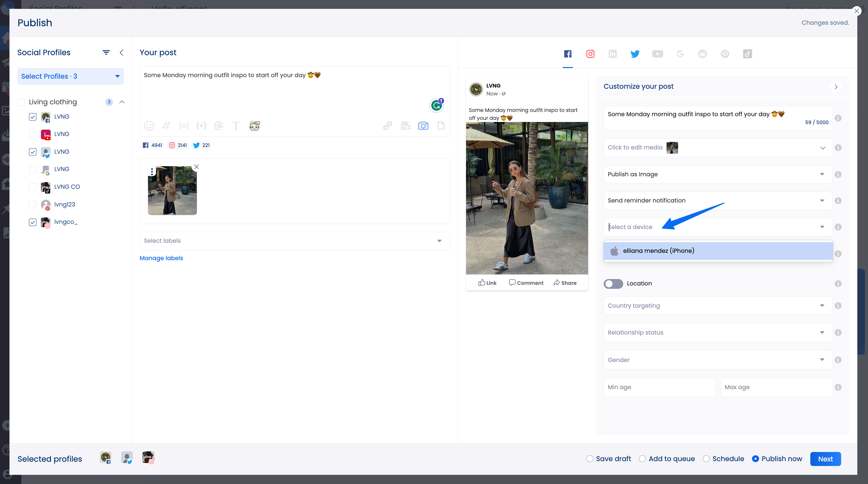Open the Select Profiles dropdown
Screen dimensions: 868x484
[71, 77]
